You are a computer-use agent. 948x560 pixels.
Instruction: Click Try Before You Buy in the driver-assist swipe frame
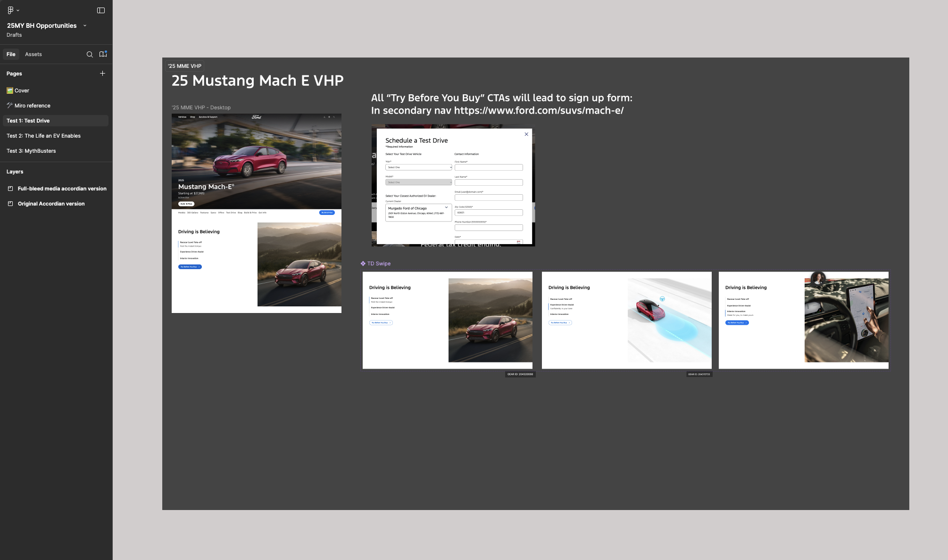pos(560,323)
